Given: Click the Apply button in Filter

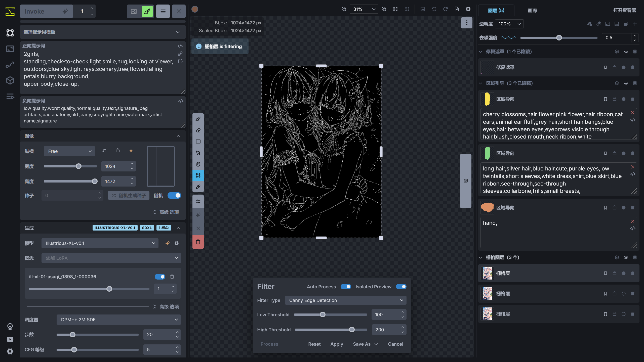Looking at the screenshot, I should click(x=337, y=344).
